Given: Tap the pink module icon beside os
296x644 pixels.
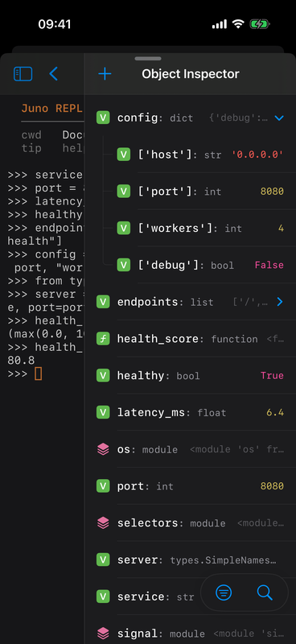Looking at the screenshot, I should click(x=103, y=449).
